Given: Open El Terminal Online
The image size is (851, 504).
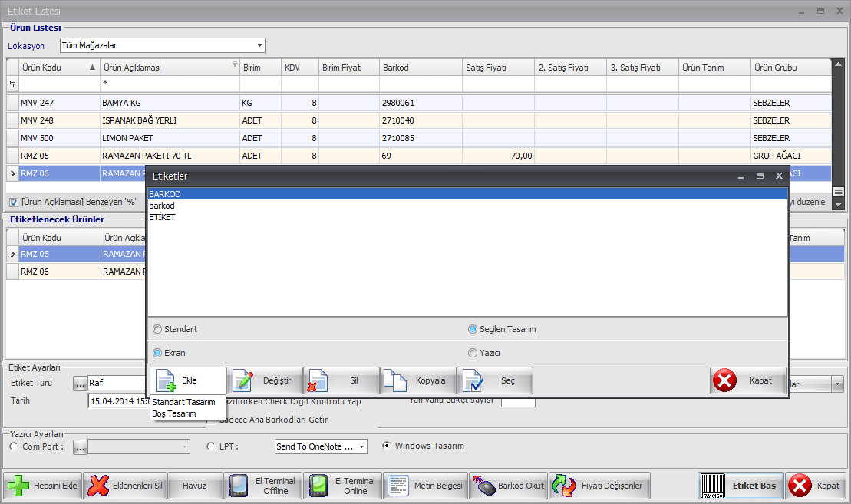Looking at the screenshot, I should point(343,486).
